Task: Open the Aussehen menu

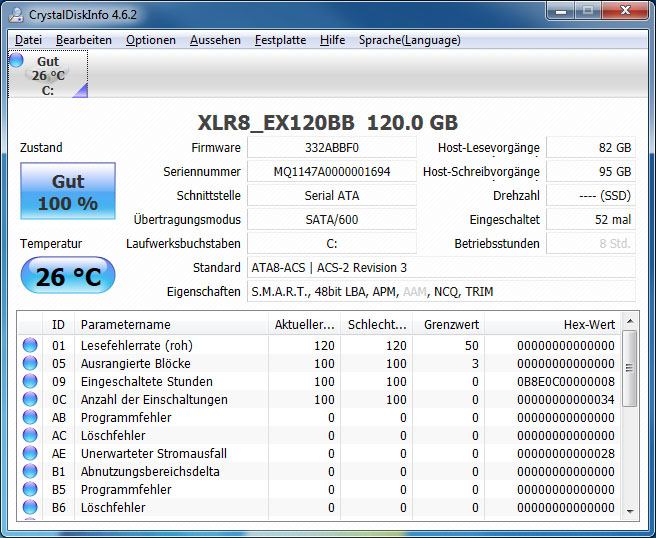Action: tap(215, 40)
